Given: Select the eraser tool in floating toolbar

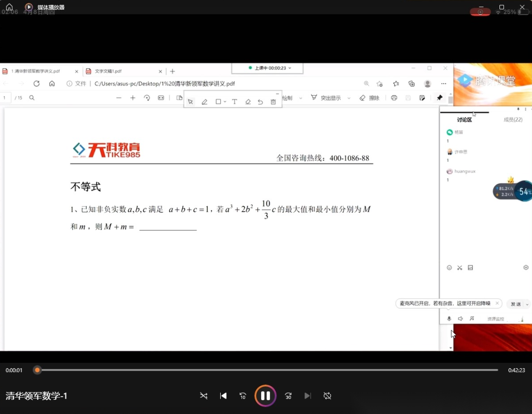Looking at the screenshot, I should tap(248, 102).
